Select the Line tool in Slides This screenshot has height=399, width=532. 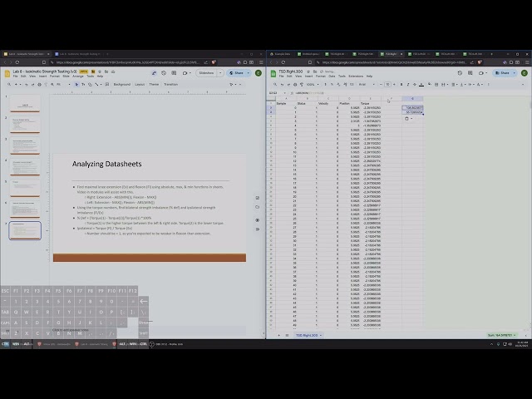96,84
